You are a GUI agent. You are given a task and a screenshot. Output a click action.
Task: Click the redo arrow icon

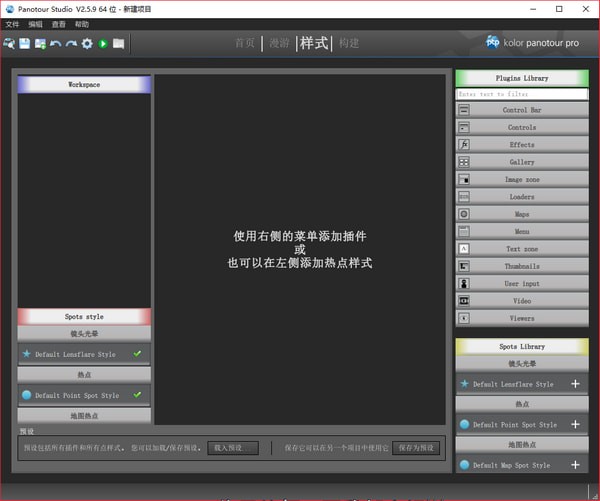point(71,43)
